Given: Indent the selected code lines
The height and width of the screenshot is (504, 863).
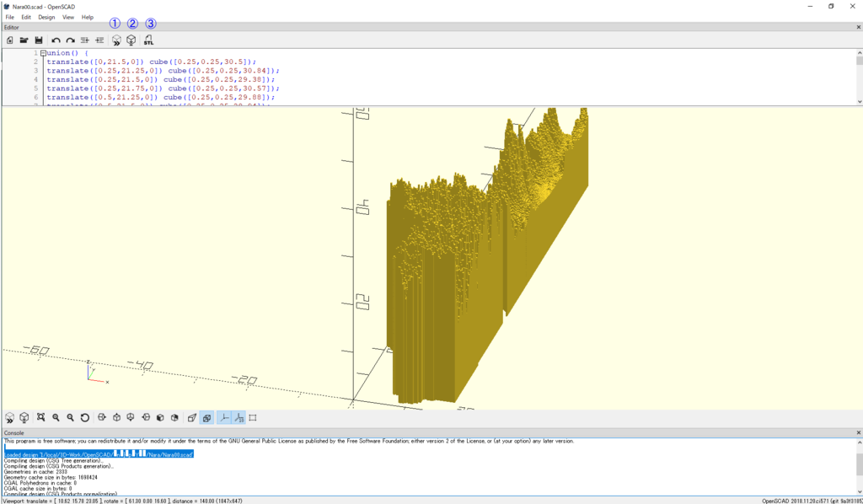Looking at the screenshot, I should coord(99,40).
